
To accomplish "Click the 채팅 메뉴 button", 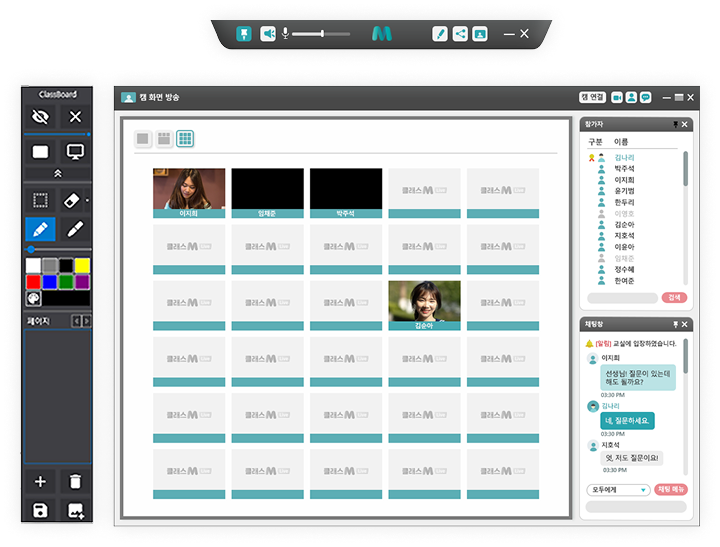I will (x=671, y=490).
